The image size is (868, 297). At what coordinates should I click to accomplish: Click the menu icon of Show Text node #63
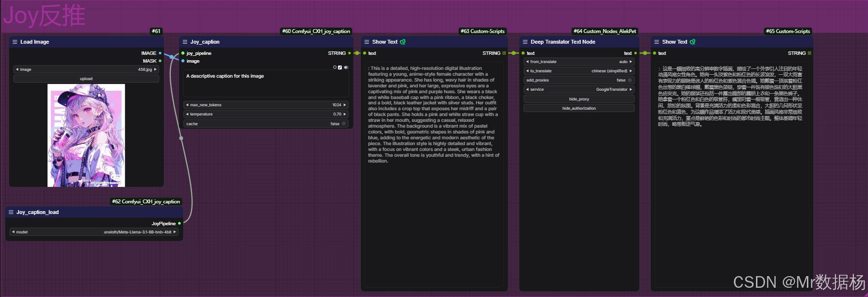click(367, 42)
